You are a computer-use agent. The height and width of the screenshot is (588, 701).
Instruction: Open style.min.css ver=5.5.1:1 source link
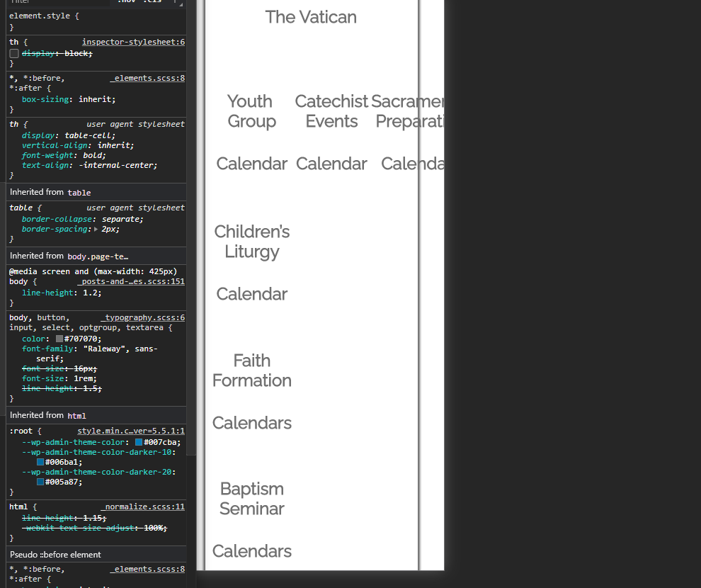point(130,431)
